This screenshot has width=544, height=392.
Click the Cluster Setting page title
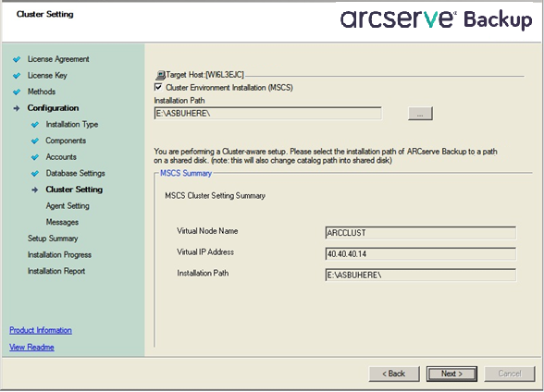click(44, 14)
